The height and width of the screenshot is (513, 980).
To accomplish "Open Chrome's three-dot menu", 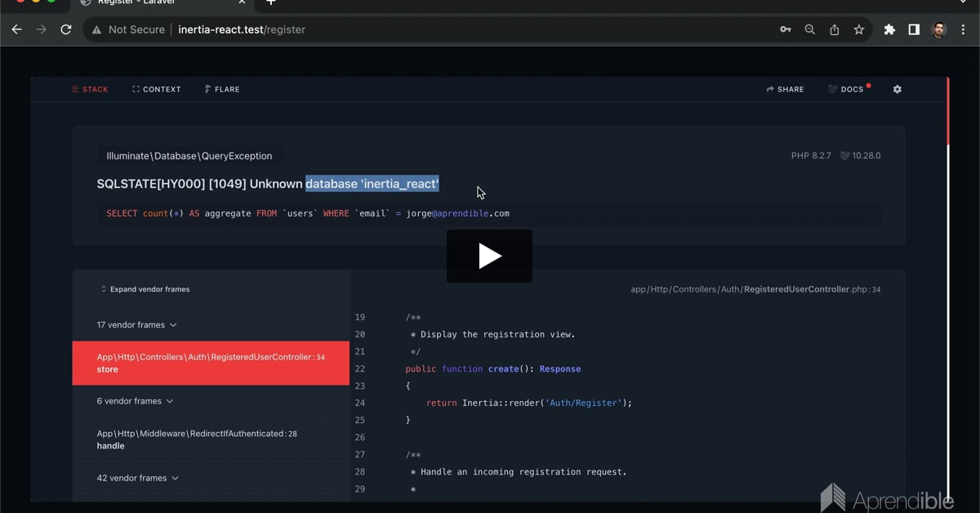I will click(963, 29).
